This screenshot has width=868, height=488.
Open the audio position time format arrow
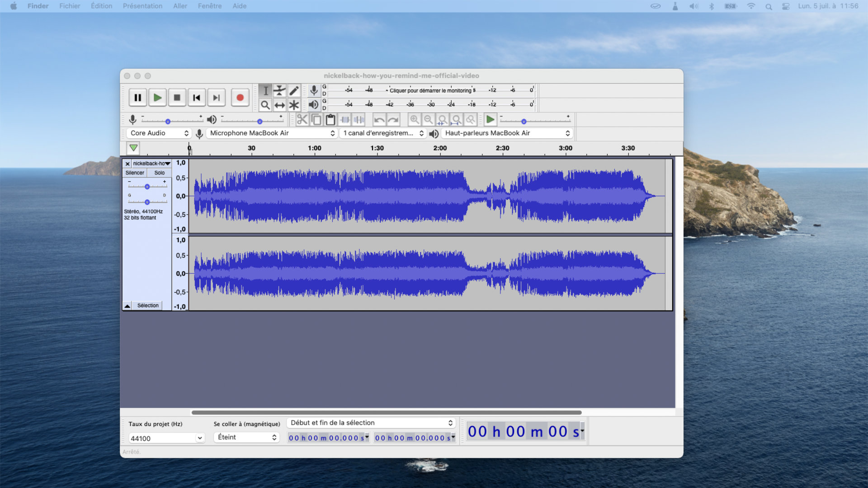tap(582, 431)
